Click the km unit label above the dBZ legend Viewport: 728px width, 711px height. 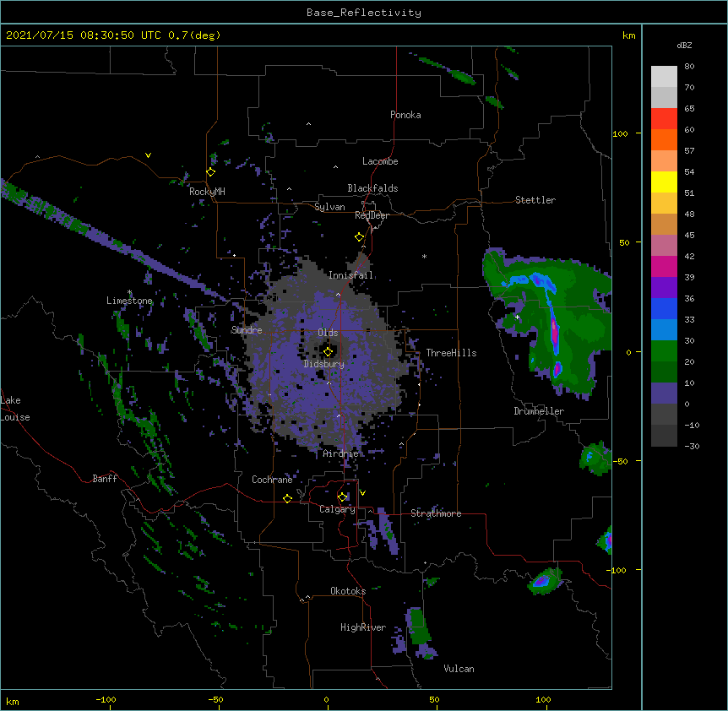tap(629, 35)
